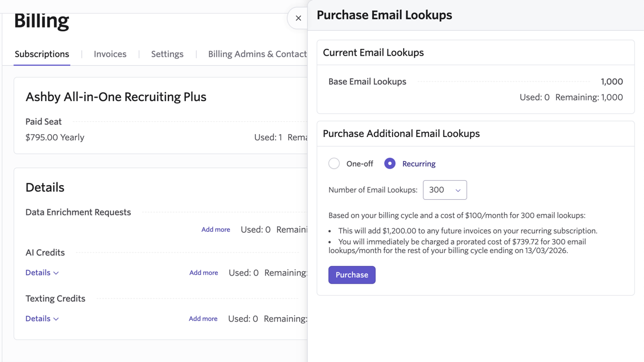Image resolution: width=644 pixels, height=362 pixels.
Task: Click the Current Email Lookups heading
Action: tap(373, 53)
